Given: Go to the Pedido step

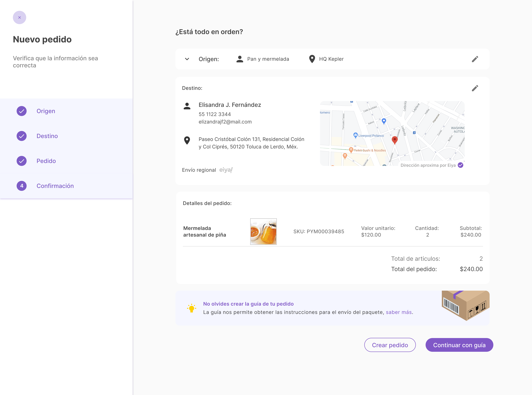Looking at the screenshot, I should point(66,161).
